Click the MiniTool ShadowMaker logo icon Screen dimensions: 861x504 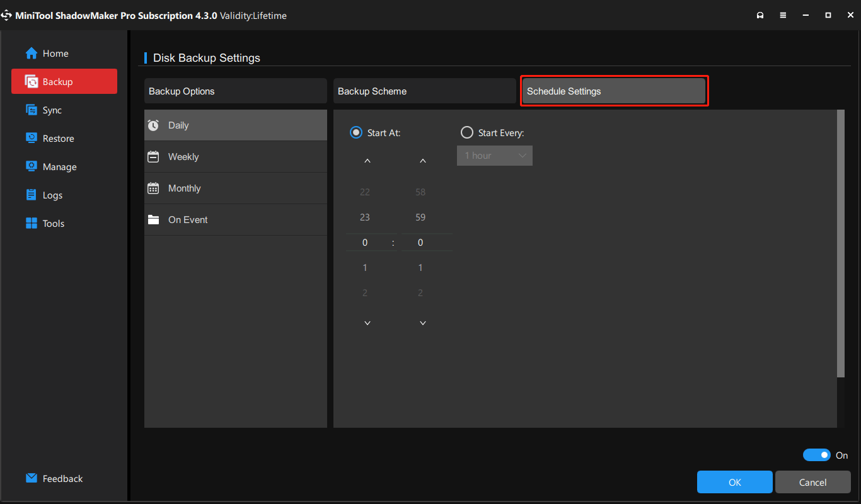pyautogui.click(x=6, y=15)
